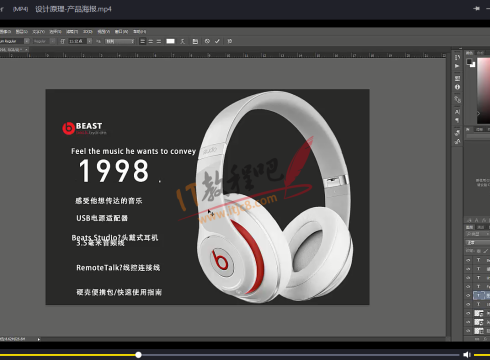The width and height of the screenshot is (490, 360).
Task: Open the 文字(Y) Type menu
Action: (x=39, y=32)
